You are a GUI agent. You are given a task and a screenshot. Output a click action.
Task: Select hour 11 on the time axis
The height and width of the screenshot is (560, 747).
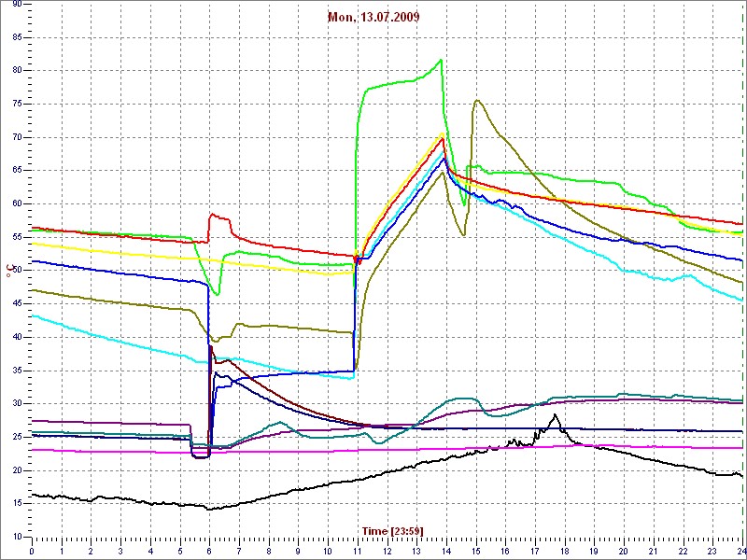click(357, 551)
